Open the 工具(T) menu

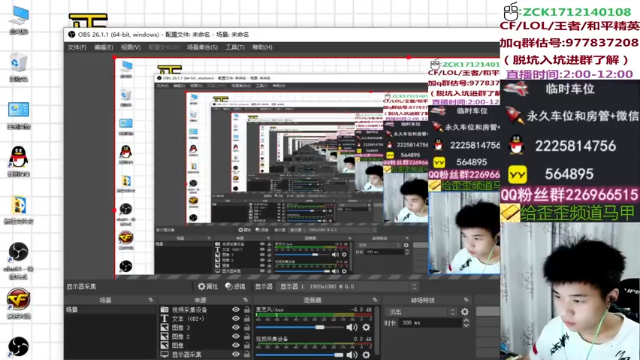tap(235, 47)
